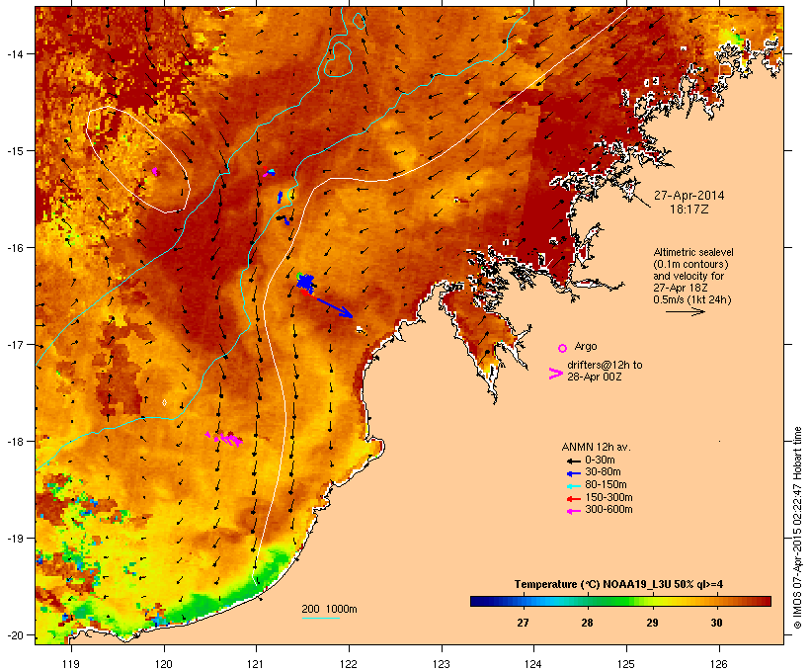
Task: Click the colorbar tick label 28
Action: pos(587,623)
